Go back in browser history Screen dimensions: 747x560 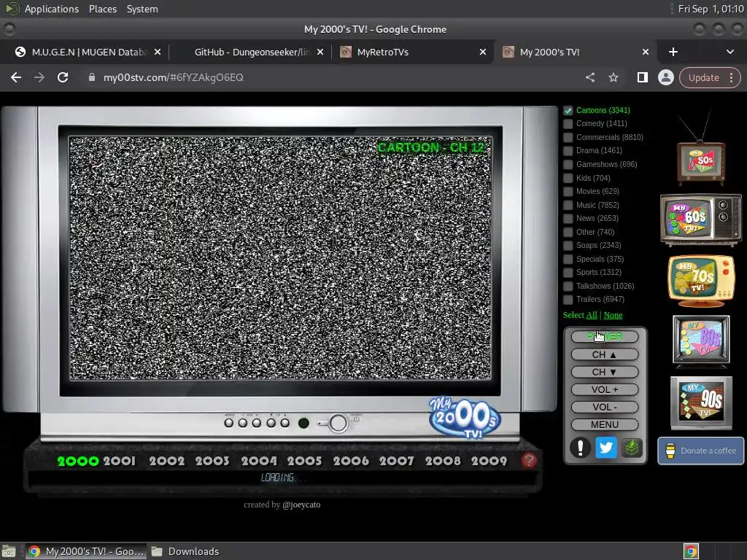(x=16, y=77)
